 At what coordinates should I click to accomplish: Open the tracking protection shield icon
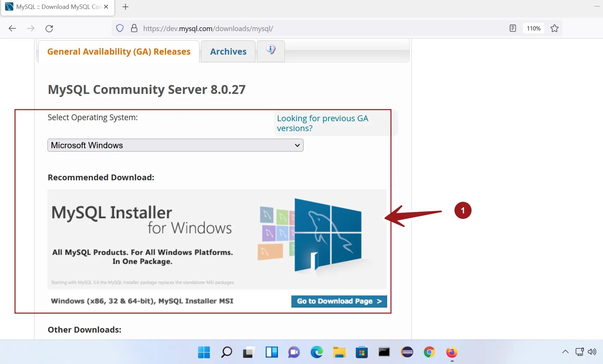point(120,28)
